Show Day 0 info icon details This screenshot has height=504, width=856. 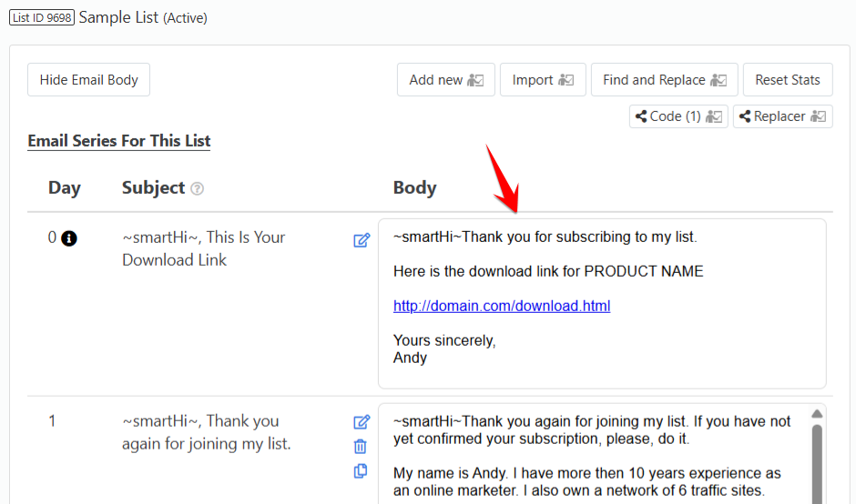tap(69, 238)
